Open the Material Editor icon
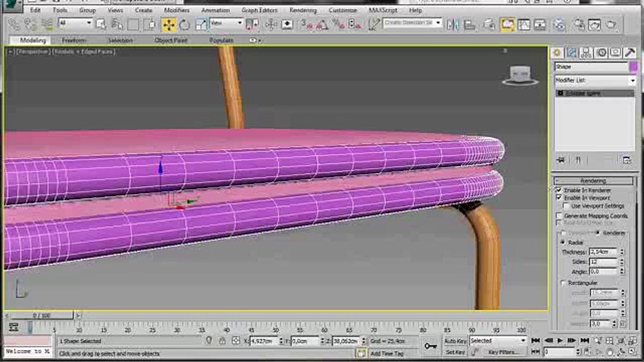 (559, 24)
